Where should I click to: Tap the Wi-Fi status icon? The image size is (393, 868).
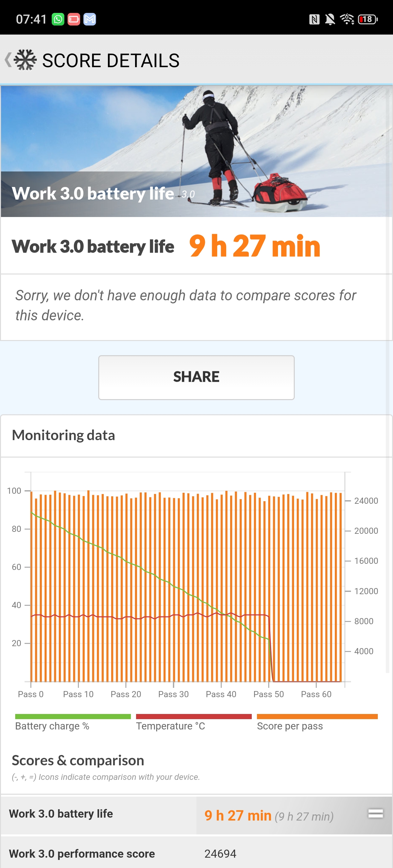click(x=347, y=19)
